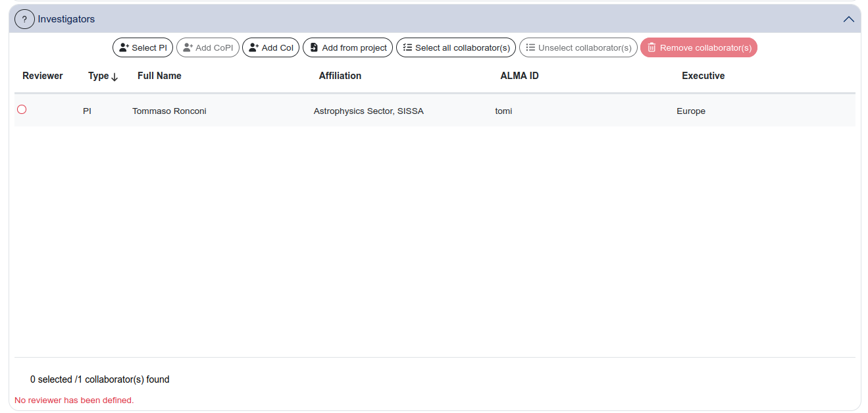This screenshot has height=413, width=868.
Task: Click the Reviewer column header
Action: (43, 76)
